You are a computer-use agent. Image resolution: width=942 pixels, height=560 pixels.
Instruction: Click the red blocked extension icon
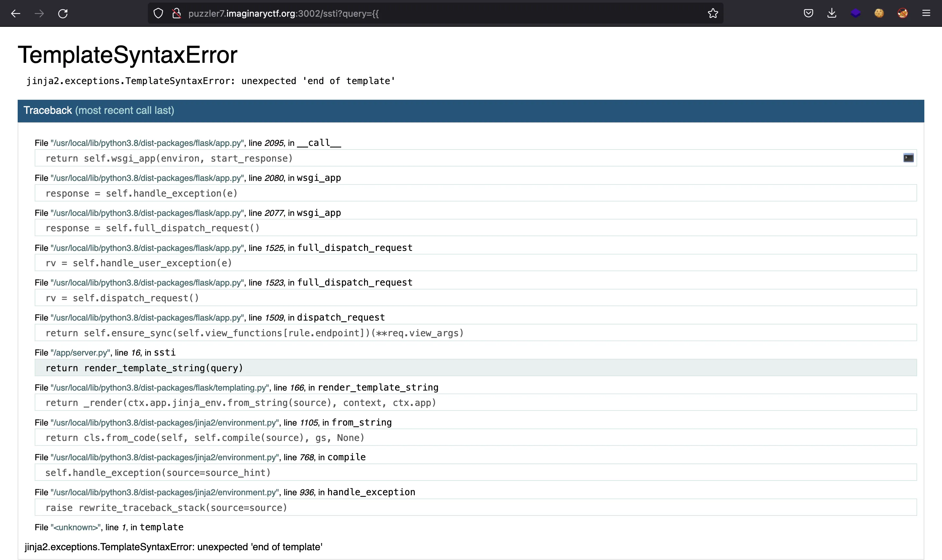click(x=902, y=13)
